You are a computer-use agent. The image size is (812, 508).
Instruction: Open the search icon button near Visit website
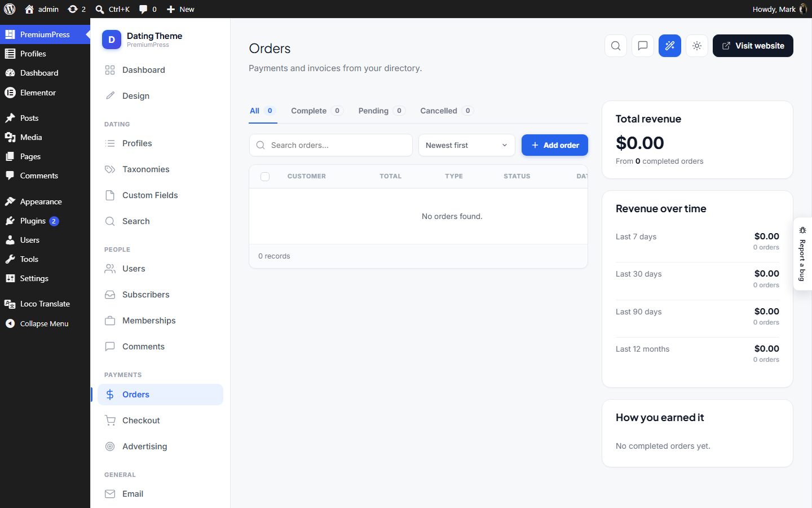pos(616,46)
